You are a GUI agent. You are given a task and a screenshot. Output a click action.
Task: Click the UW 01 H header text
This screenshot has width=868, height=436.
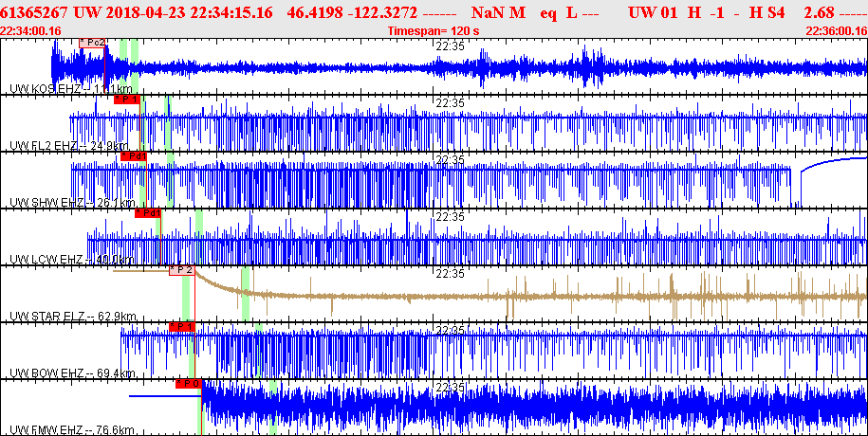[664, 12]
